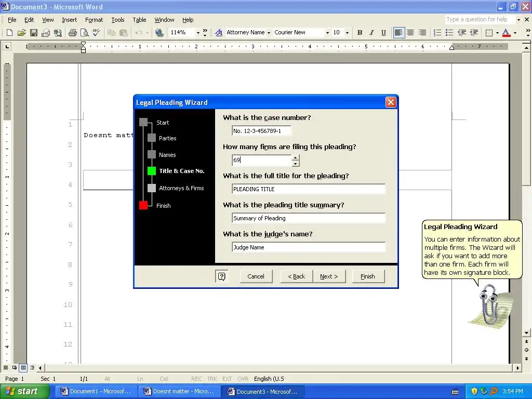Apply bulleted list formatting

point(449,33)
